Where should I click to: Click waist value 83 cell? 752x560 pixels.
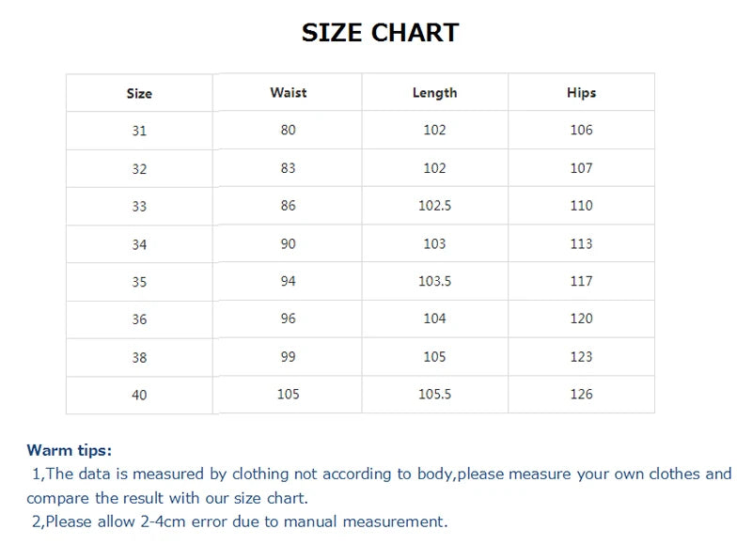[288, 168]
